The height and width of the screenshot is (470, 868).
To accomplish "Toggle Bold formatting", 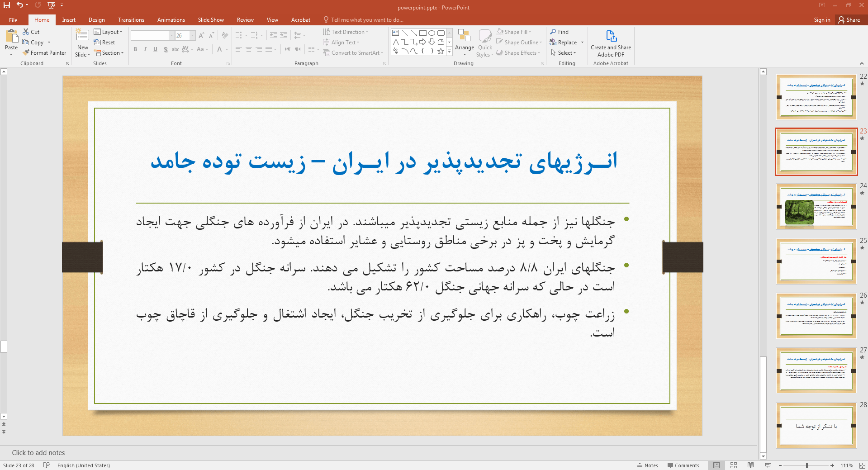I will click(x=135, y=49).
